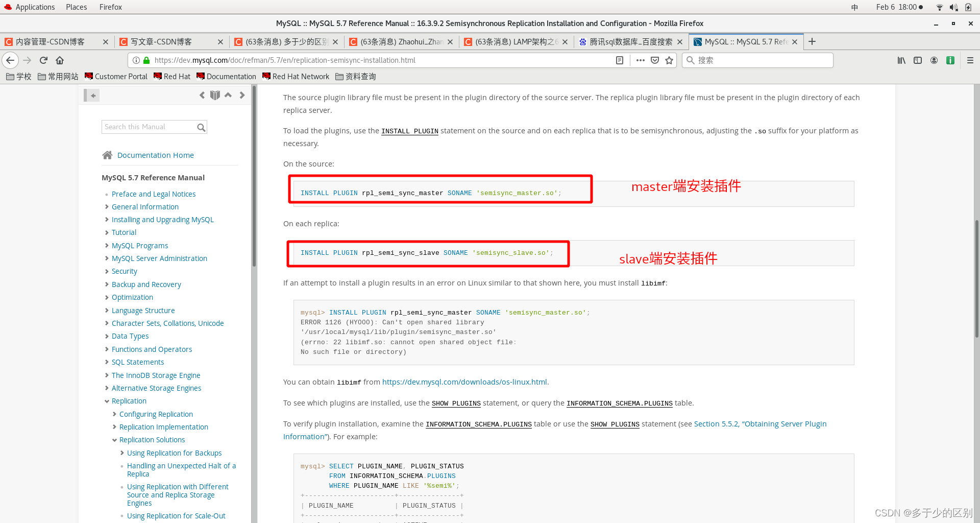Viewport: 980px width, 523px height.
Task: Open the volume icon in system tray
Action: point(953,7)
